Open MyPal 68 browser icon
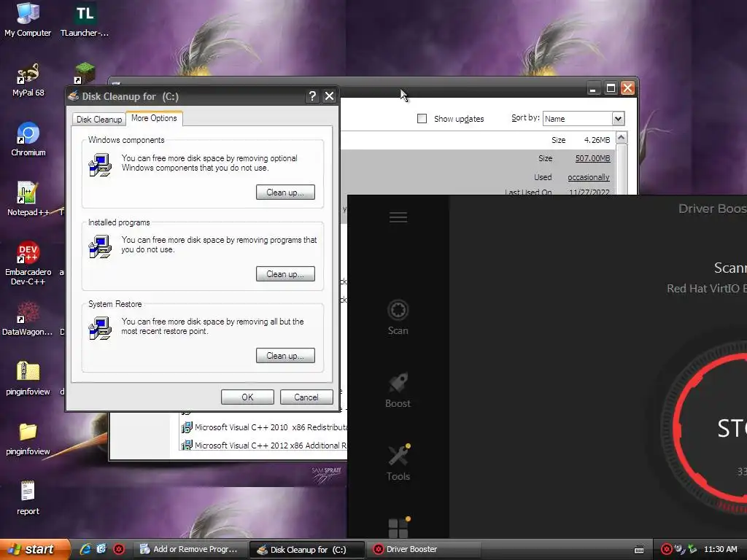The width and height of the screenshot is (747, 560). pyautogui.click(x=28, y=79)
